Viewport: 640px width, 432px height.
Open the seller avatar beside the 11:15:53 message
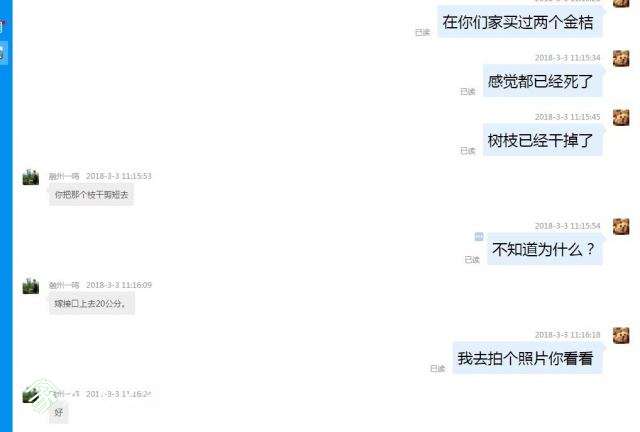pos(31,177)
